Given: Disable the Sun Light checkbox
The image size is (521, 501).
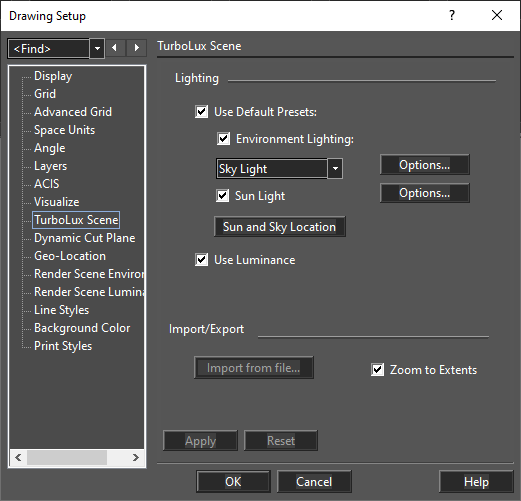Looking at the screenshot, I should [x=223, y=196].
